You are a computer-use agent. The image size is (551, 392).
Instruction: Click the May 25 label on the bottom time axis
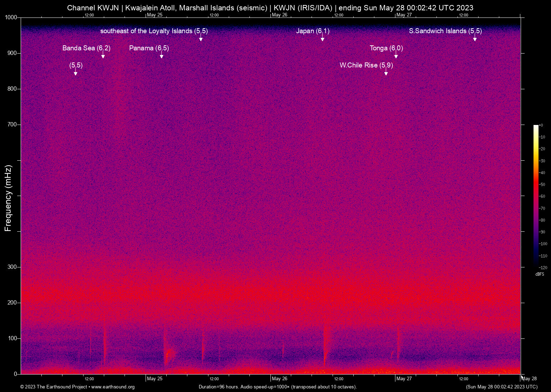155,378
